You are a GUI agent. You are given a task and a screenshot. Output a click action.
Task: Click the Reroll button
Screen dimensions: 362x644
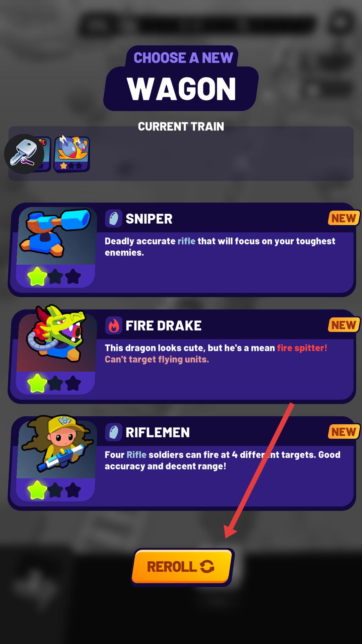182,567
